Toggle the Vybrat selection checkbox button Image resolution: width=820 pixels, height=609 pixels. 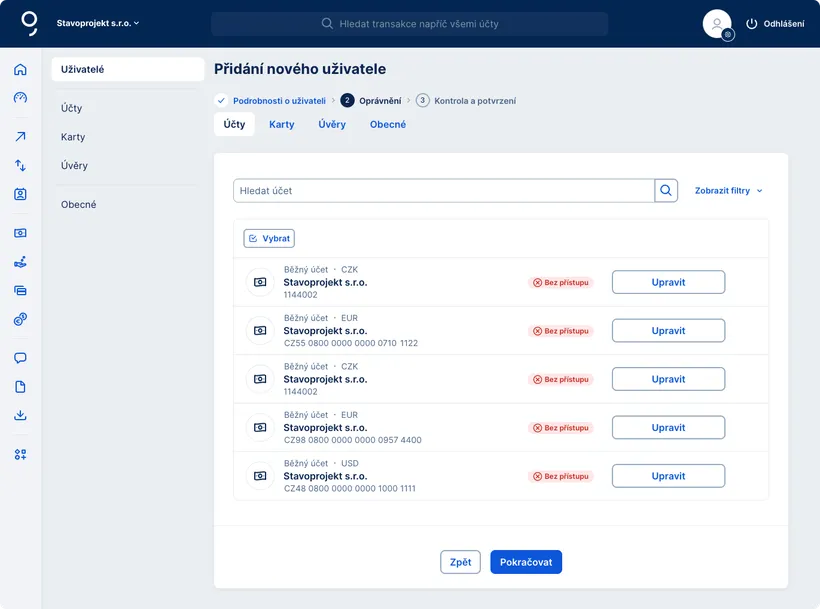(269, 239)
